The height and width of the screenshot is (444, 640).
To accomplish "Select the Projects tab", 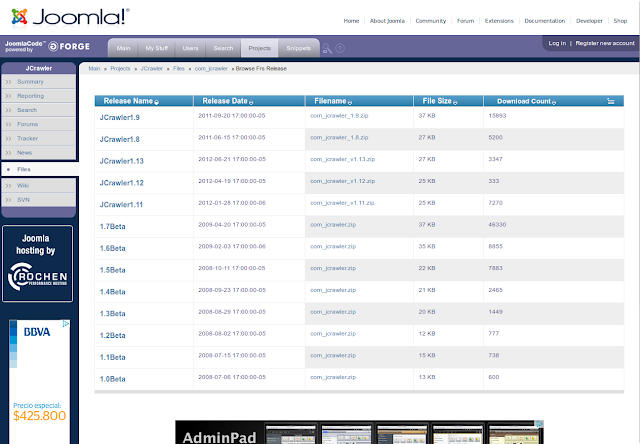I will click(260, 48).
